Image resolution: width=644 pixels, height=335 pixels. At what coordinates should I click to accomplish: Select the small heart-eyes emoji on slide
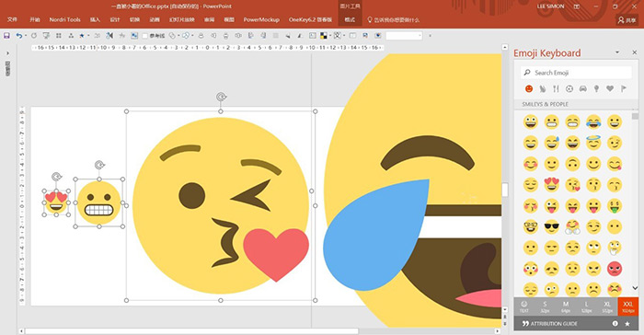pyautogui.click(x=56, y=202)
